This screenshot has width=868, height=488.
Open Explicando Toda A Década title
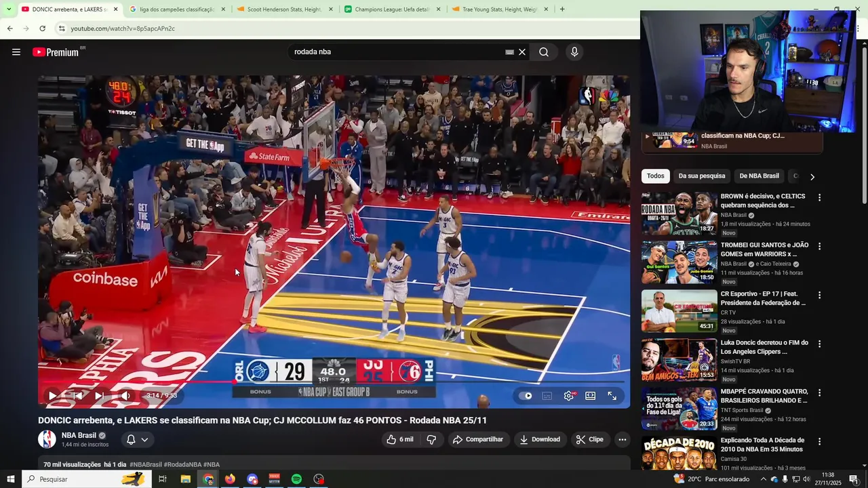point(763,445)
